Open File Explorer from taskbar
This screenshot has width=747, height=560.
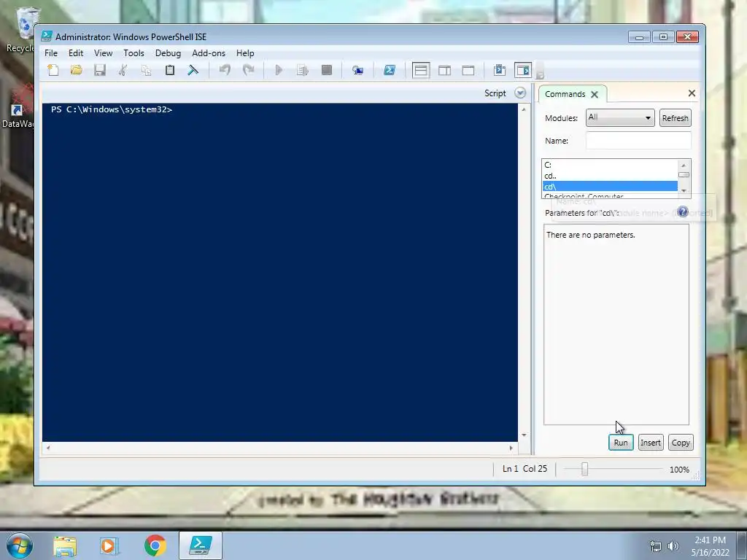click(x=65, y=545)
